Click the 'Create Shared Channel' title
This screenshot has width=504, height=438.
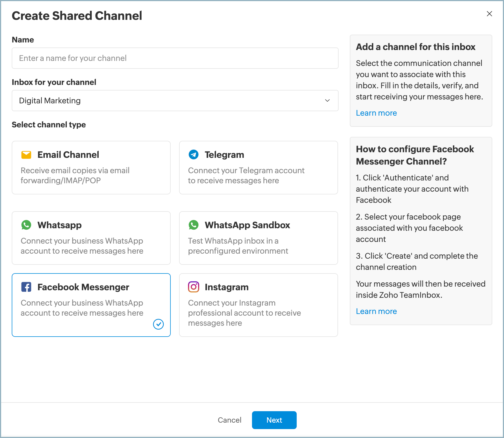[x=77, y=16]
